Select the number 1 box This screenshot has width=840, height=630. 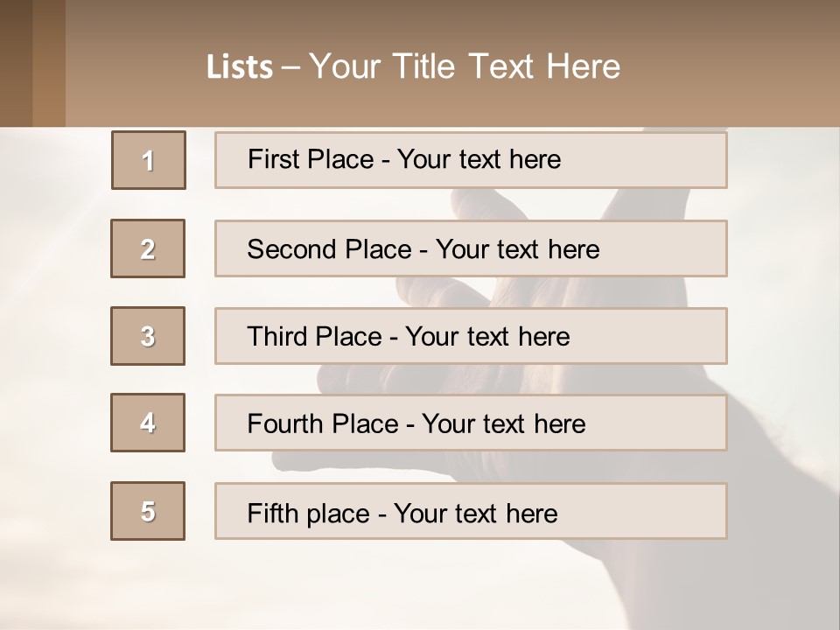(149, 160)
